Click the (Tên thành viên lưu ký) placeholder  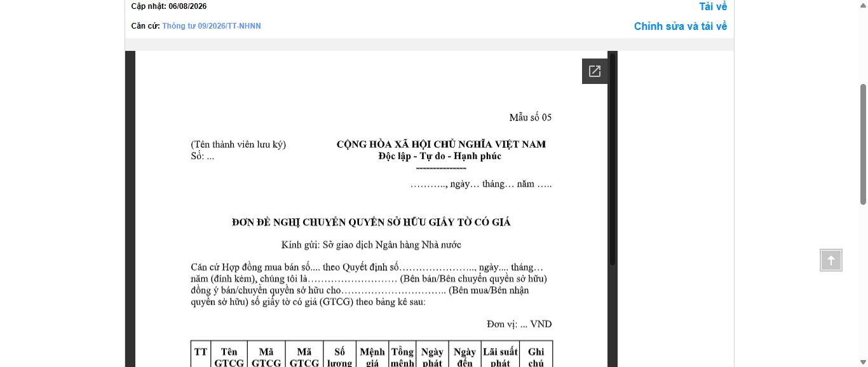[238, 145]
